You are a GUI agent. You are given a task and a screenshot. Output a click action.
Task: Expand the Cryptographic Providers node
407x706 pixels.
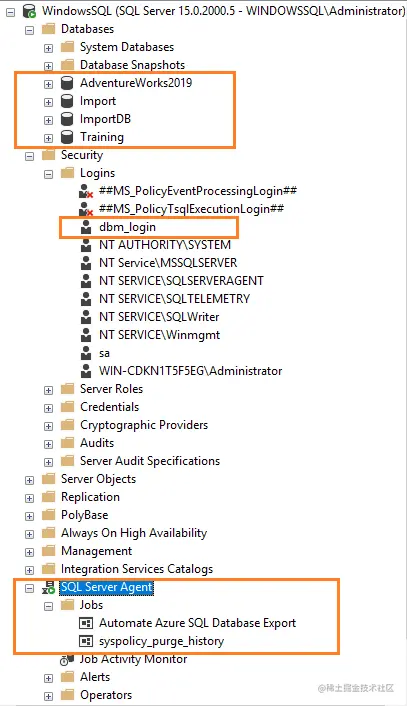click(x=49, y=426)
